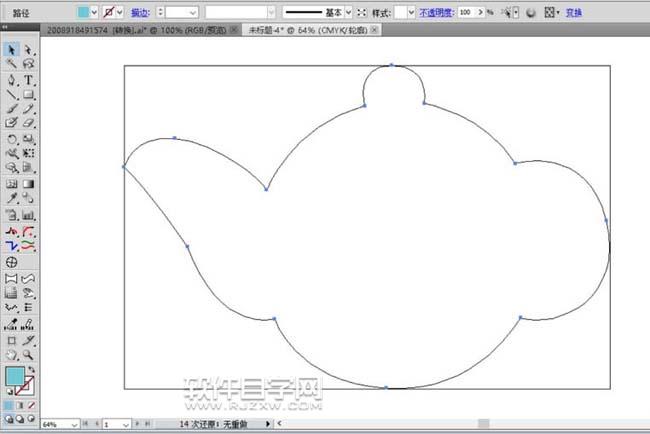Select the bow-tie warp plugin tool

coord(11,279)
